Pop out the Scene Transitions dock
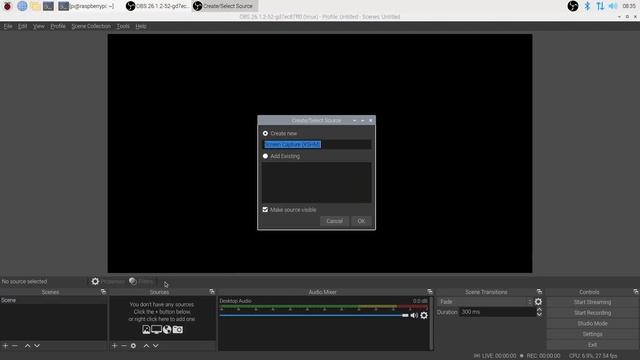 [x=539, y=292]
